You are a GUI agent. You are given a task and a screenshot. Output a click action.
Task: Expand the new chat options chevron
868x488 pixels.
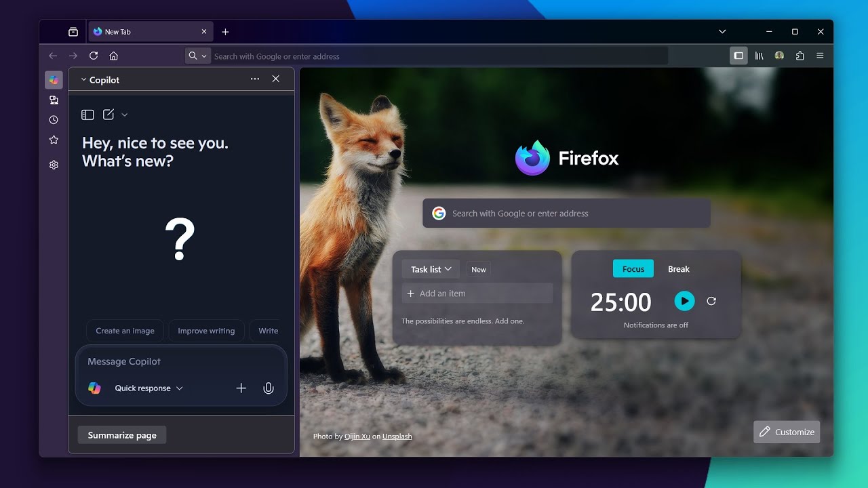(x=125, y=115)
